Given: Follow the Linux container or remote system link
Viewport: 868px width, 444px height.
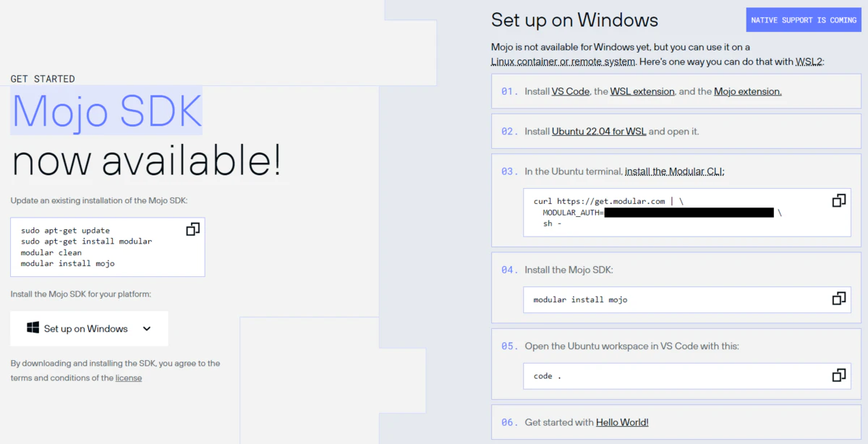Looking at the screenshot, I should click(x=563, y=61).
